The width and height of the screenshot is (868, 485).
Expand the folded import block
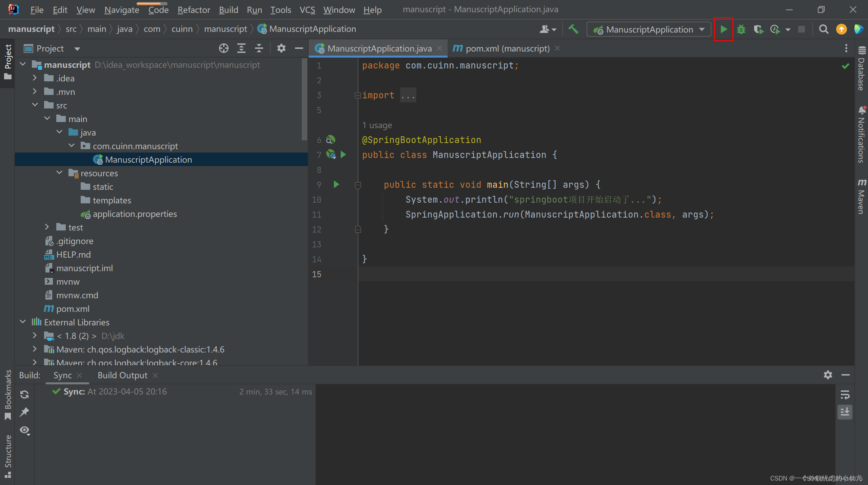coord(358,96)
